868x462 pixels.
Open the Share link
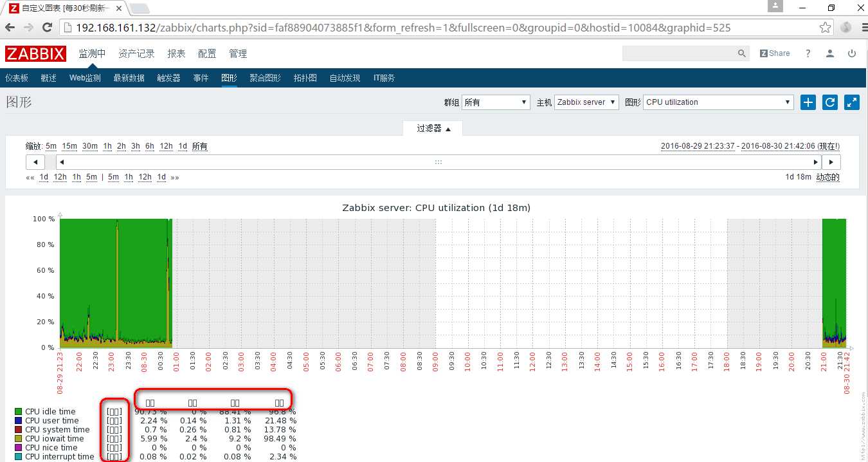[x=775, y=53]
